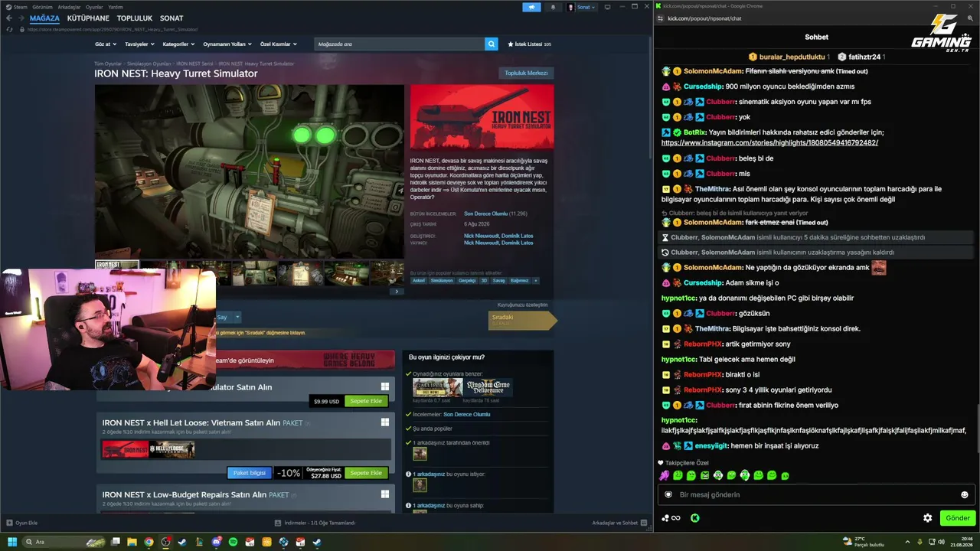Open Steam's İndirmeler downloads status
The width and height of the screenshot is (980, 551).
(315, 523)
